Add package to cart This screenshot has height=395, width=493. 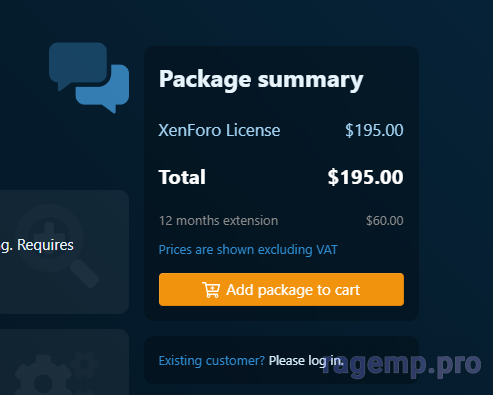(281, 290)
